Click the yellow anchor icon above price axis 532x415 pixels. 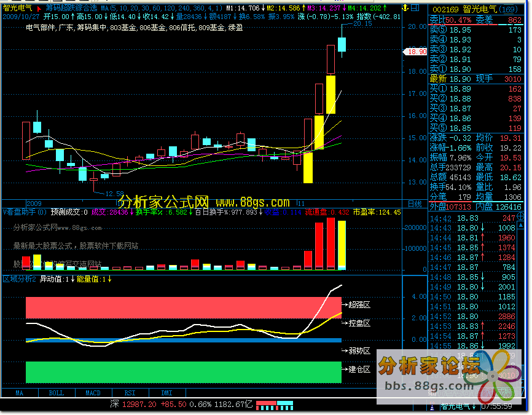coord(407,9)
